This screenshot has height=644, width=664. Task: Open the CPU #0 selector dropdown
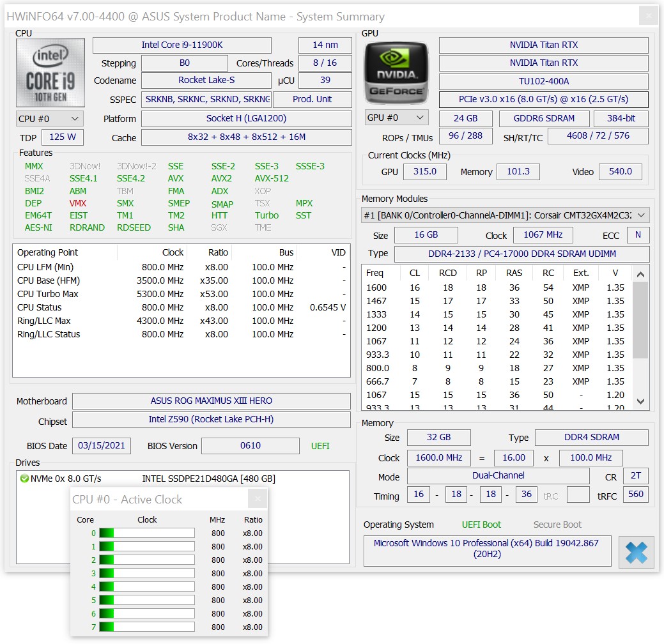(50, 119)
